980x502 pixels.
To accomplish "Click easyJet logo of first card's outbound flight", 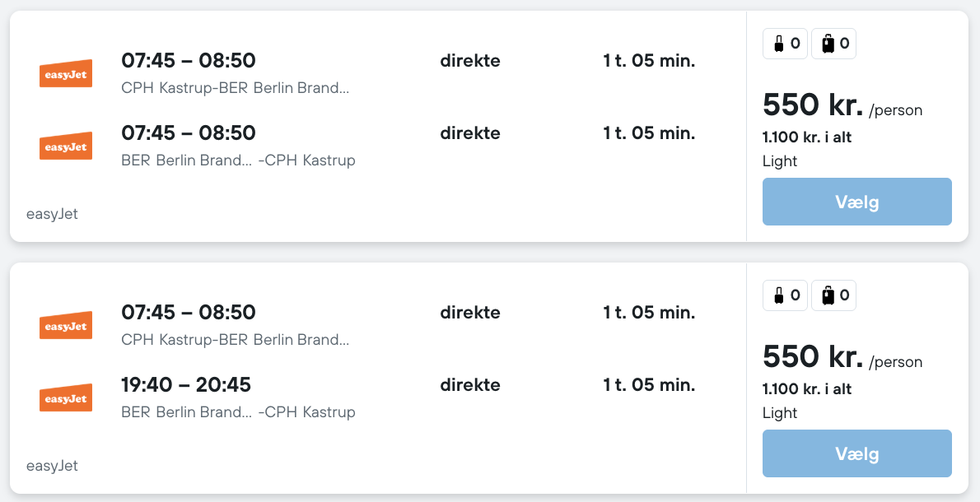I will pyautogui.click(x=66, y=73).
